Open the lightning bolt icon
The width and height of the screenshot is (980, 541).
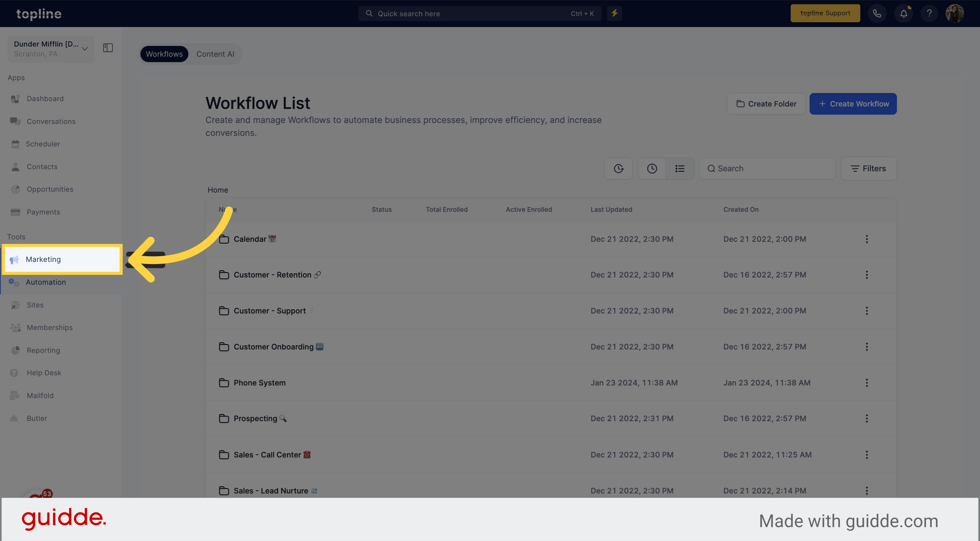[614, 13]
